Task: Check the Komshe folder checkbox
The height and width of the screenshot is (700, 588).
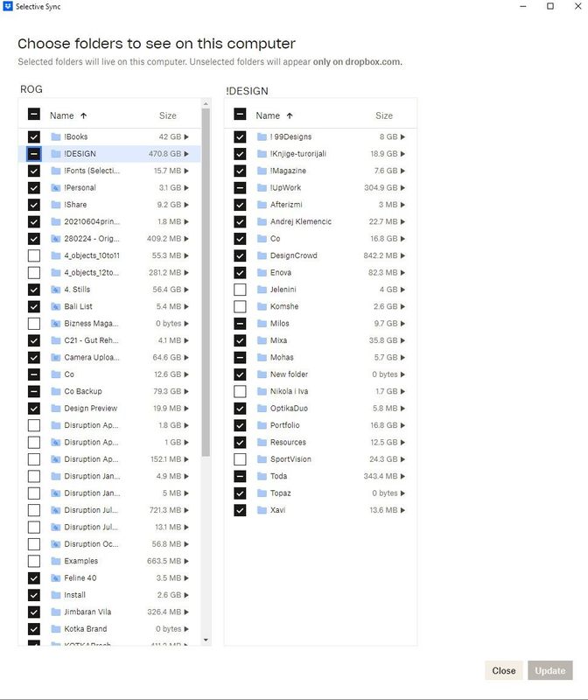Action: click(x=240, y=306)
